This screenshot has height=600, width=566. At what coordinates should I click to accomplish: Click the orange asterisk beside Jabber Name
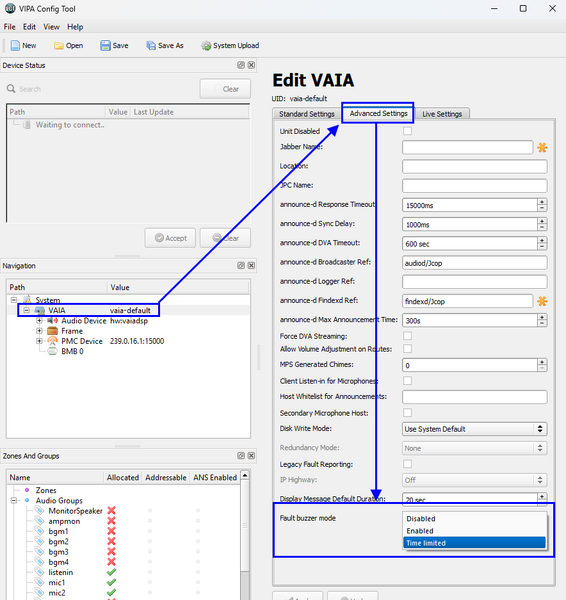(x=542, y=147)
